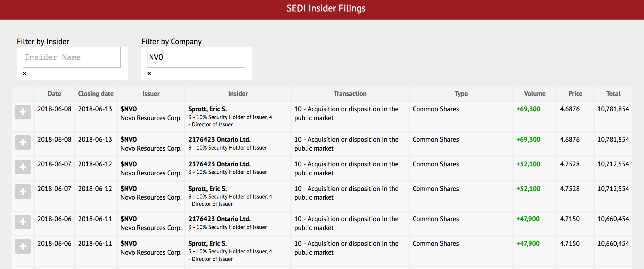Expand the 2176423 Ontario 2018-06-08 row

click(x=23, y=143)
